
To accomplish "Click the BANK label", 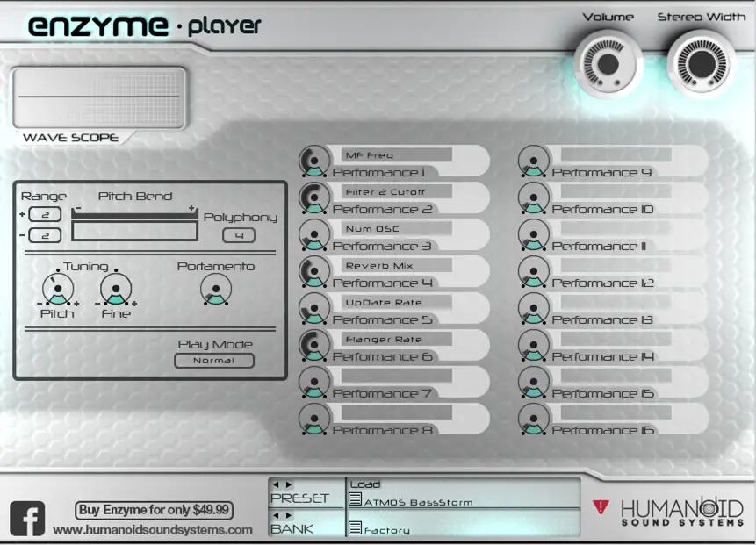I will 292,528.
